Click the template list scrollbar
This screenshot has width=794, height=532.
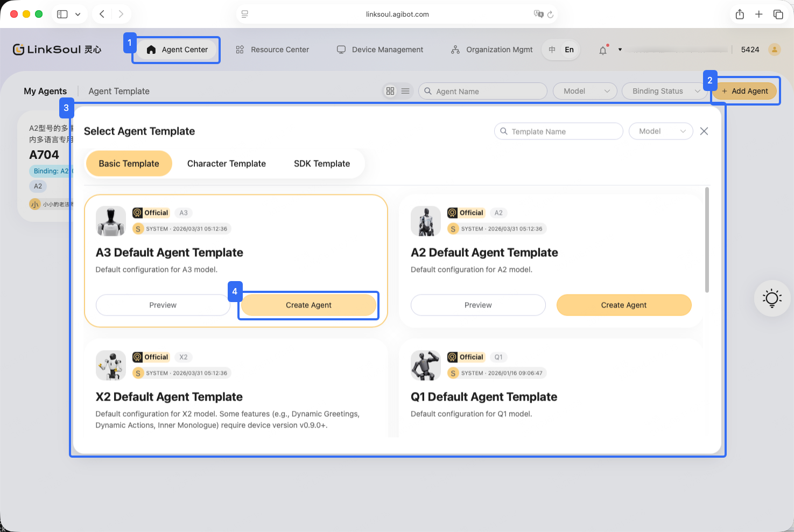(x=707, y=240)
